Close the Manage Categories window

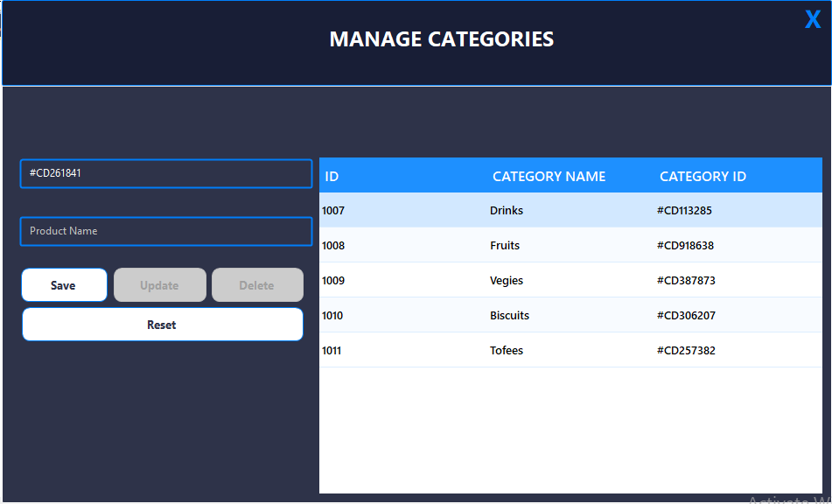(x=812, y=19)
